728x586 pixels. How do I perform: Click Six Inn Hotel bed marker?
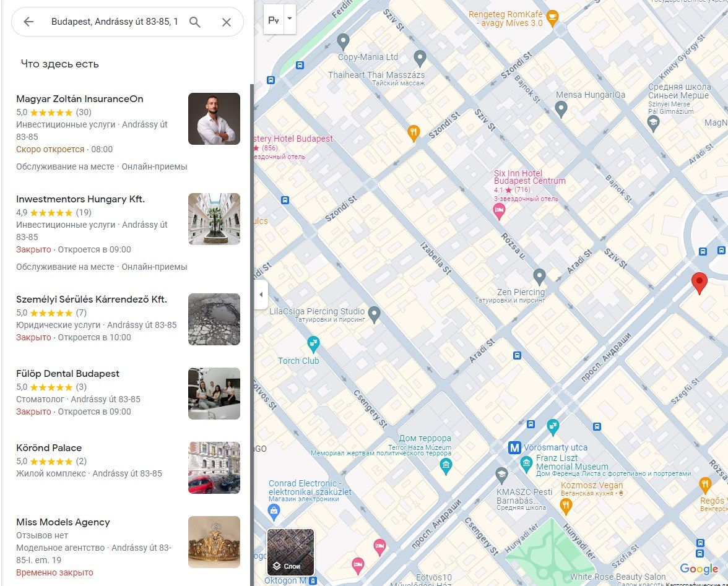[x=499, y=212]
